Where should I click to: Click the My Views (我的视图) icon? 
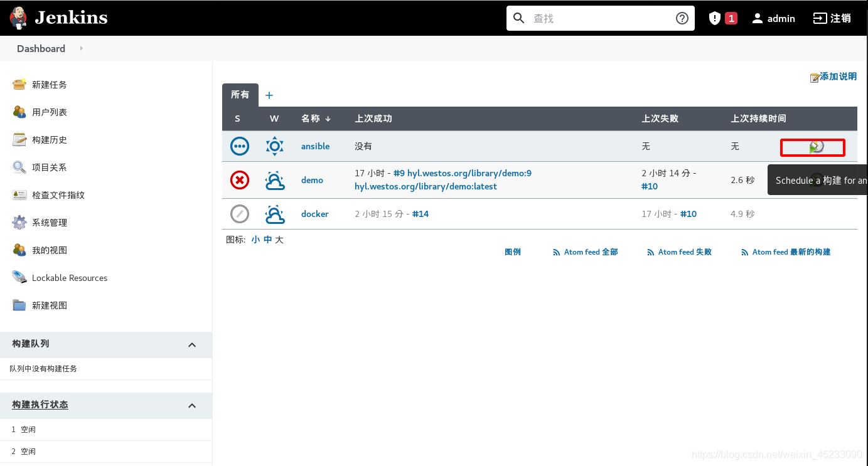pyautogui.click(x=19, y=250)
